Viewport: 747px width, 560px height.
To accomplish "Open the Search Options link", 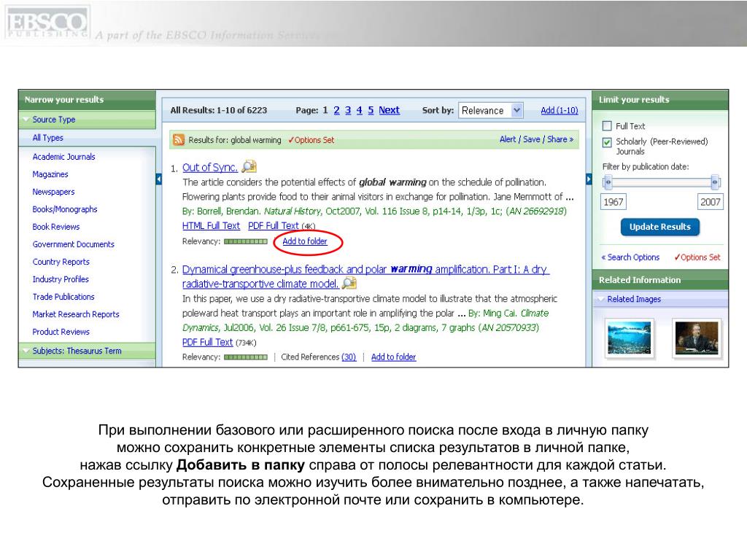I will (630, 257).
